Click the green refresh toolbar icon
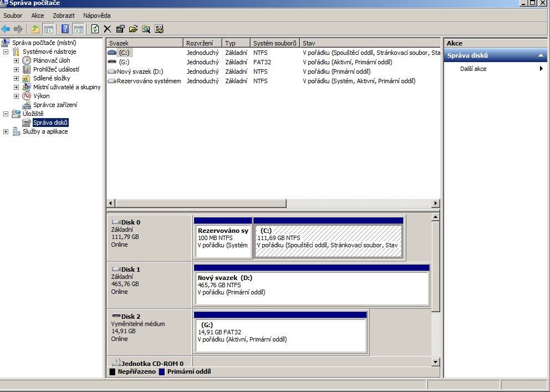The width and height of the screenshot is (550, 392). [x=95, y=29]
